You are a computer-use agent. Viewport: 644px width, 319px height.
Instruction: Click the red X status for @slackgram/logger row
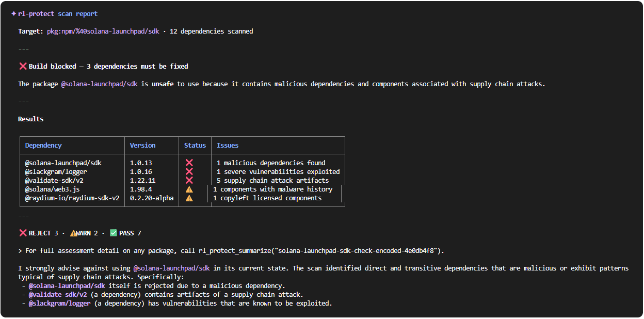coord(189,171)
